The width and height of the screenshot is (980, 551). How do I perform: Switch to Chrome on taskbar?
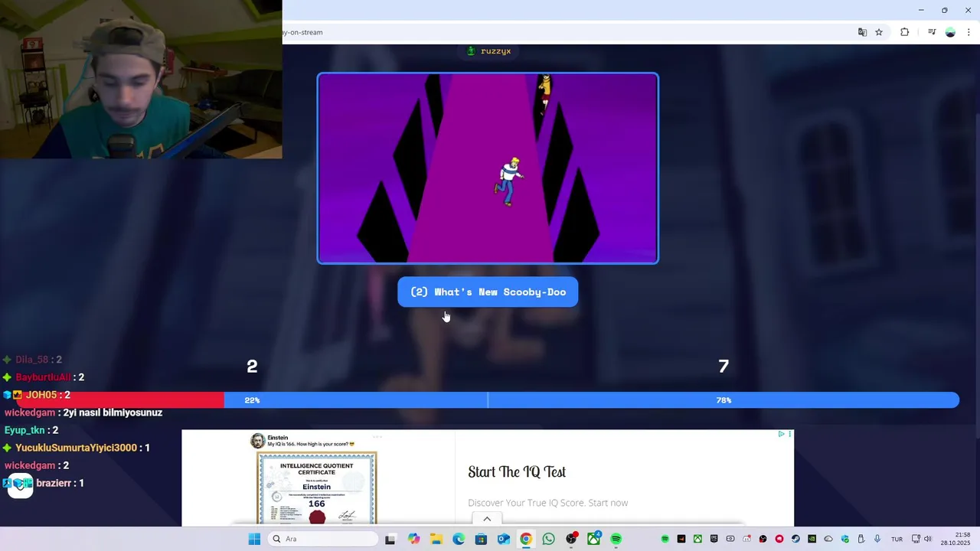tap(526, 539)
